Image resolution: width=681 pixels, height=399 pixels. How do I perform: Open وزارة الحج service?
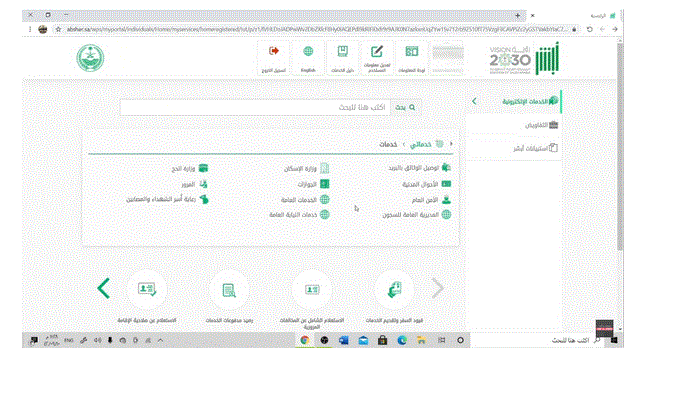pyautogui.click(x=190, y=168)
